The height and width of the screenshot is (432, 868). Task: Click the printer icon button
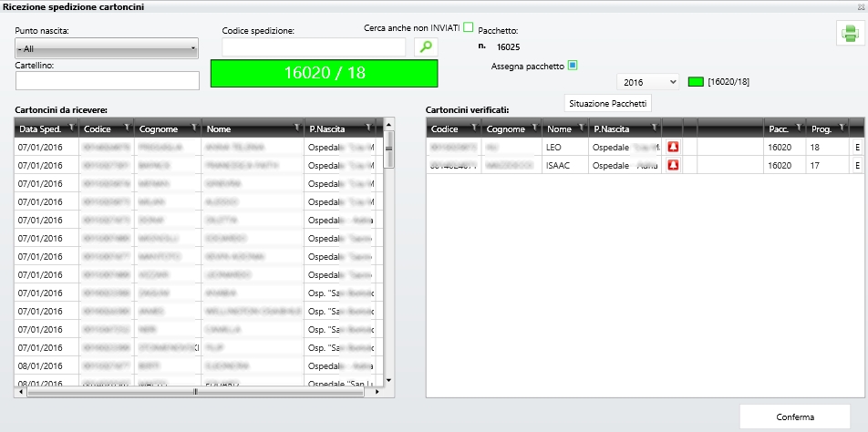pos(850,33)
